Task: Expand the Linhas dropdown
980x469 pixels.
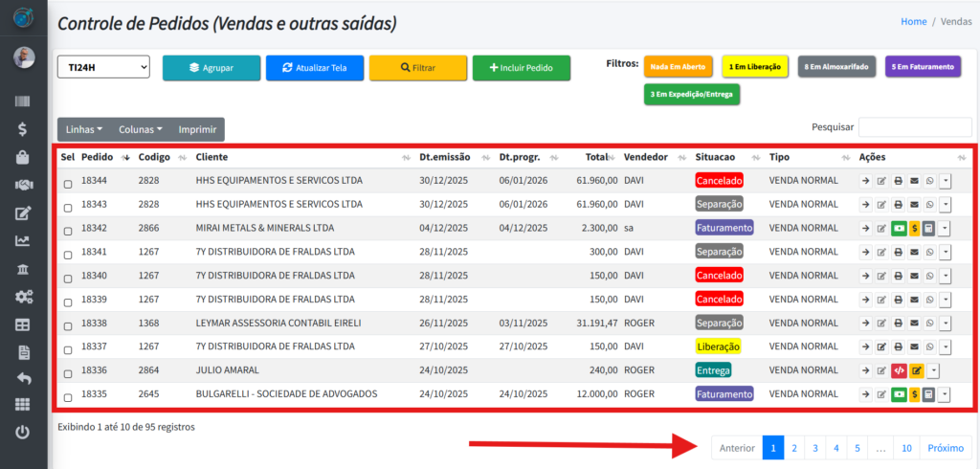Action: tap(84, 129)
